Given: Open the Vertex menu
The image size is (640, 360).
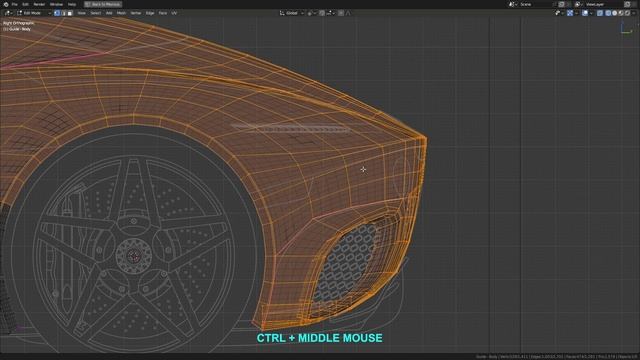Looking at the screenshot, I should click(x=136, y=13).
